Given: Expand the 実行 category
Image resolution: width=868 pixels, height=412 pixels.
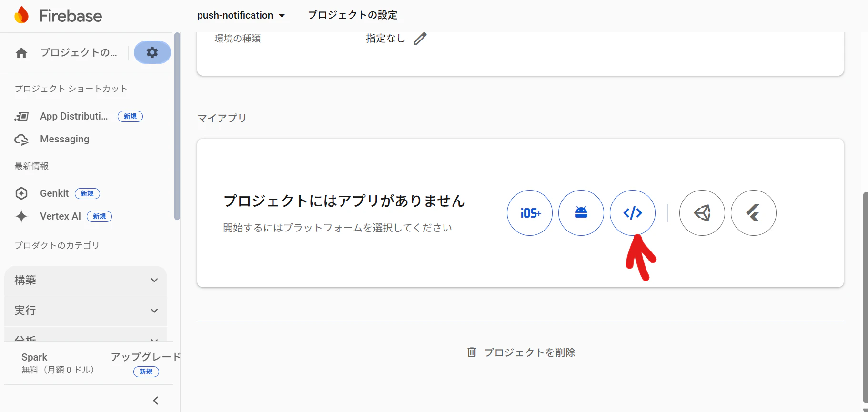Looking at the screenshot, I should (x=86, y=311).
